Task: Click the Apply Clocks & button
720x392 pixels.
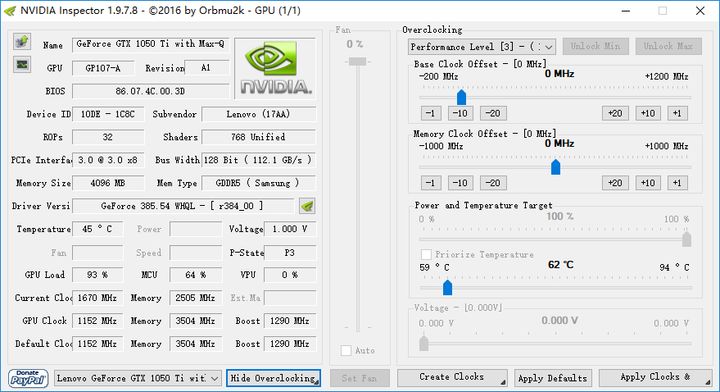Action: click(655, 378)
